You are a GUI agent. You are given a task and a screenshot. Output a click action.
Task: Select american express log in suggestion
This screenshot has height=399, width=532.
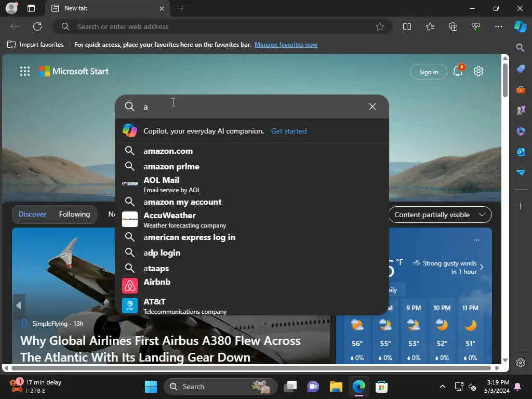pos(252,237)
